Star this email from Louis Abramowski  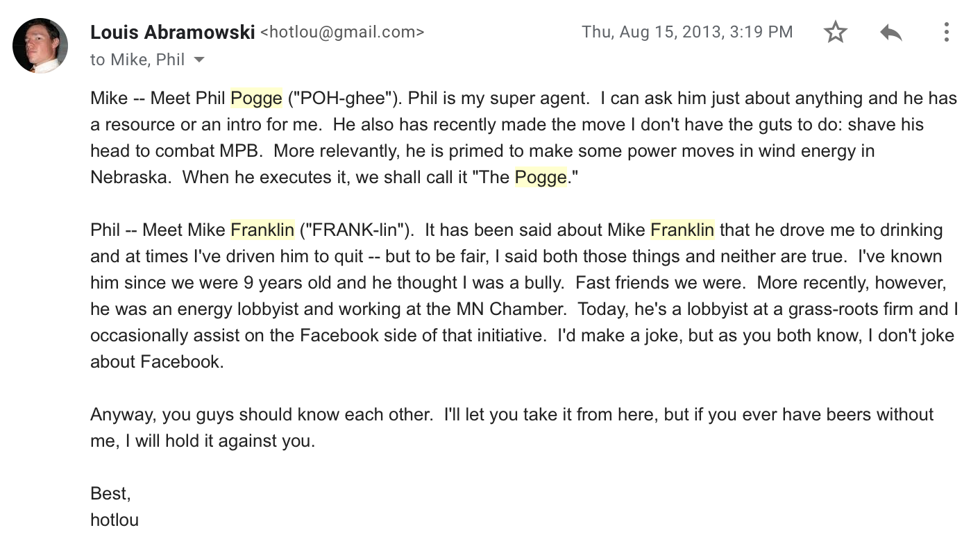(835, 32)
